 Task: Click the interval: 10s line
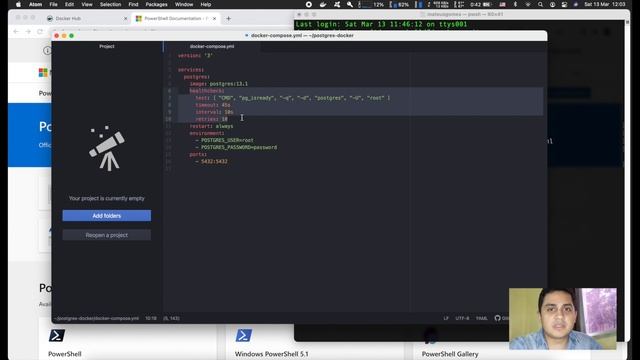214,112
